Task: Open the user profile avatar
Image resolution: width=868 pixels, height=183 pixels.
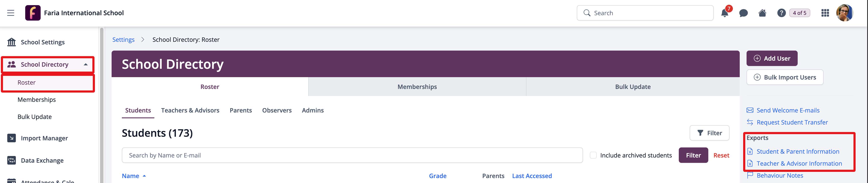Action: 844,13
